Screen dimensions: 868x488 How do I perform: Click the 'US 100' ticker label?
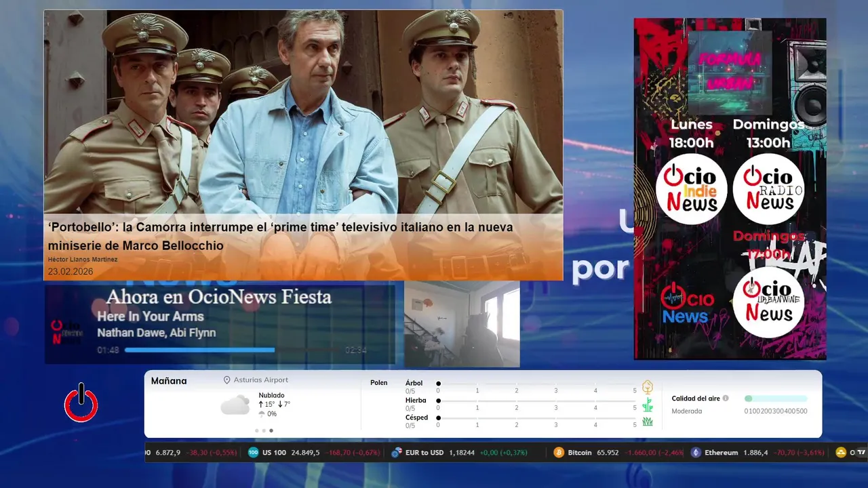click(x=274, y=453)
